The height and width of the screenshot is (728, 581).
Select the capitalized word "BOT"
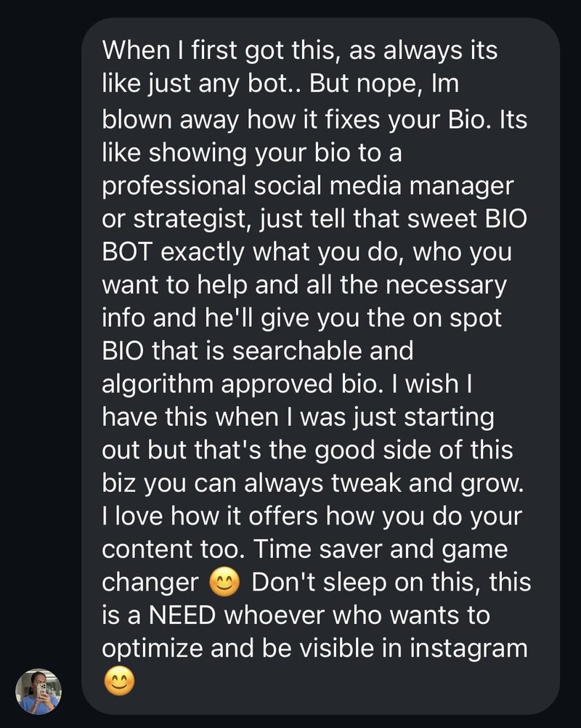128,251
